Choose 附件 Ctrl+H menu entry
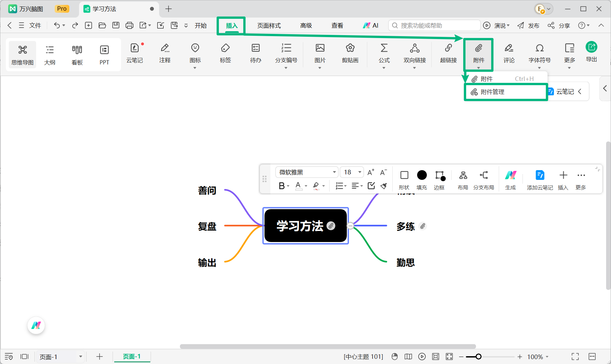 coord(506,79)
